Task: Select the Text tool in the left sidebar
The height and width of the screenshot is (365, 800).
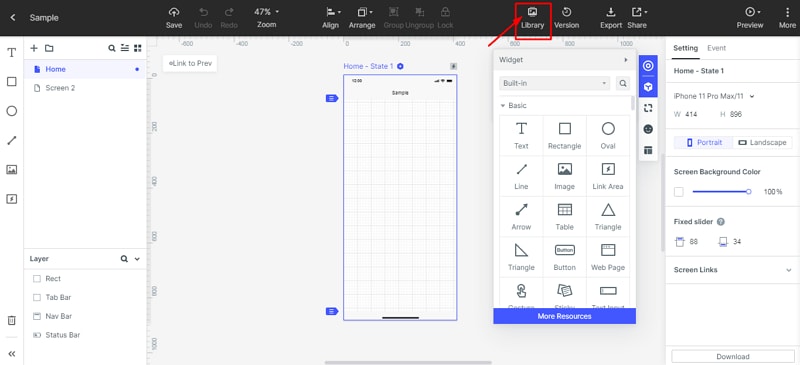Action: click(11, 52)
